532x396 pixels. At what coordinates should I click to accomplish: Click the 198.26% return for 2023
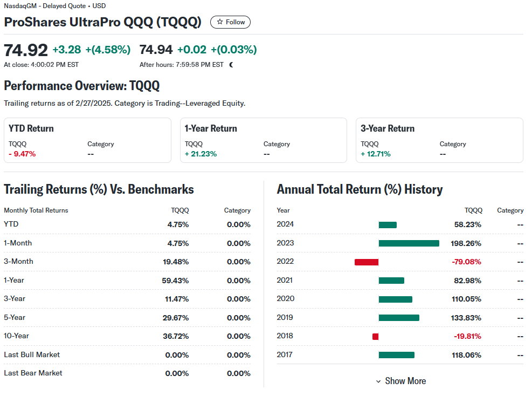466,243
